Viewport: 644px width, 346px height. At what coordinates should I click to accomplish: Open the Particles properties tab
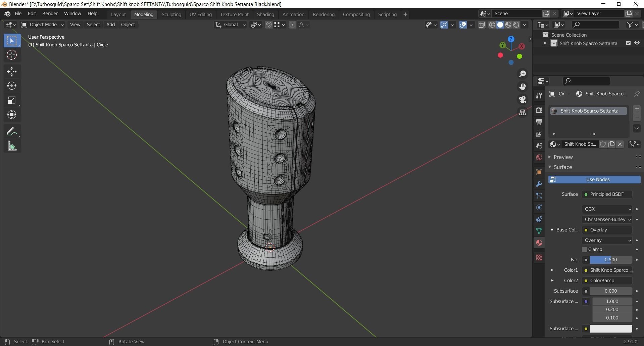(539, 196)
